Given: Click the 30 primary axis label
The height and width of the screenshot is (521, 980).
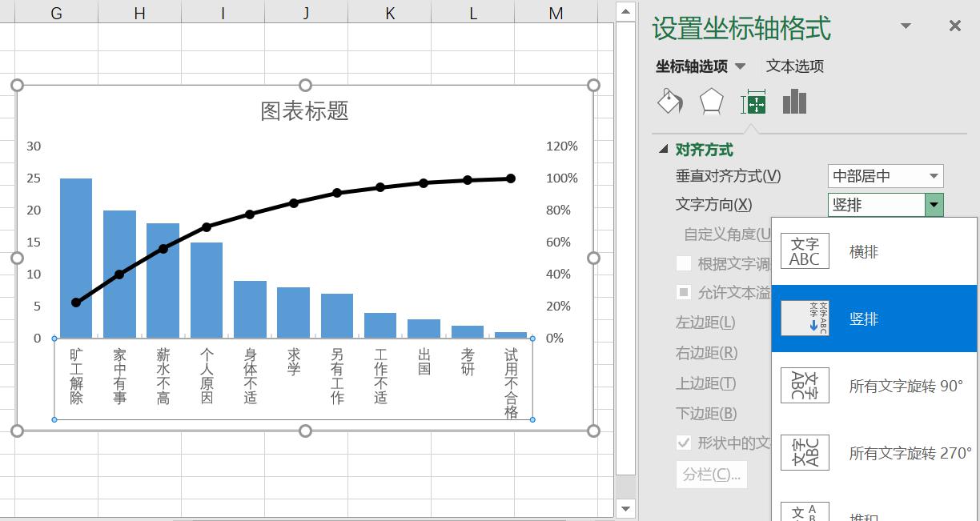Looking at the screenshot, I should click(x=34, y=146).
